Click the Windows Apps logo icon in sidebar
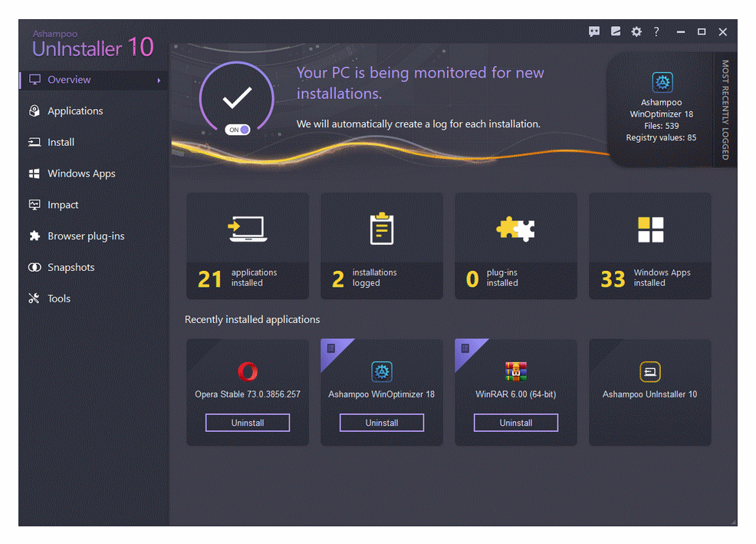 tap(35, 173)
